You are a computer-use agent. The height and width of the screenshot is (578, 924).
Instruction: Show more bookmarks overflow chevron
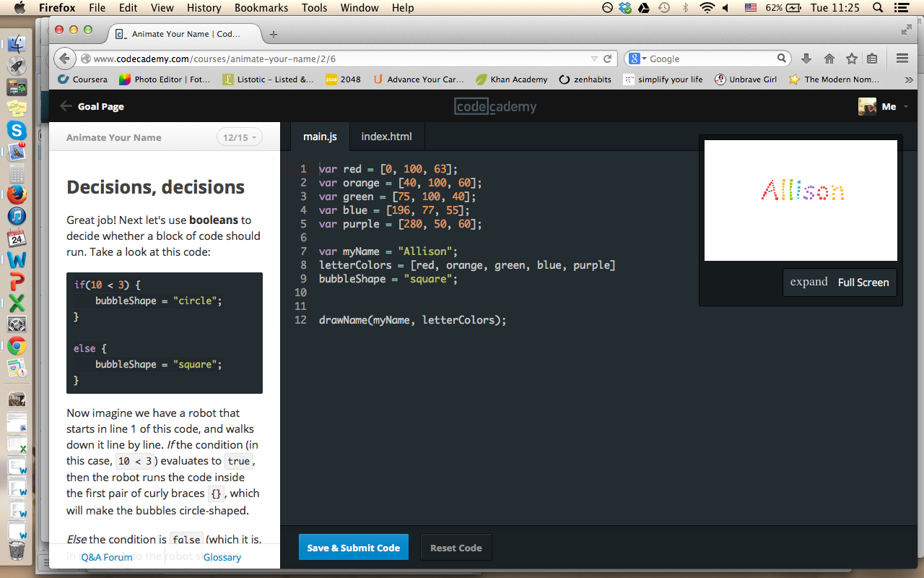pos(908,79)
